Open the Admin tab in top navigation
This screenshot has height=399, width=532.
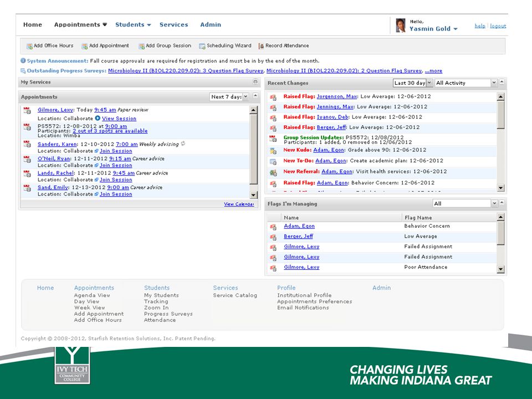211,24
